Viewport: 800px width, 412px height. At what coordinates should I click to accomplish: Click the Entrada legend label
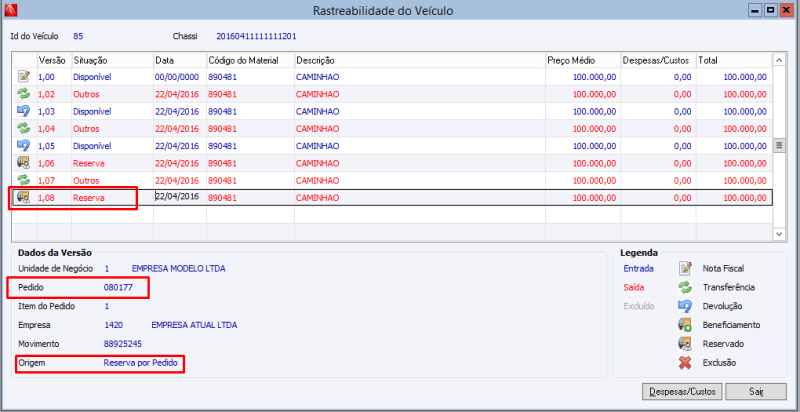[x=638, y=268]
